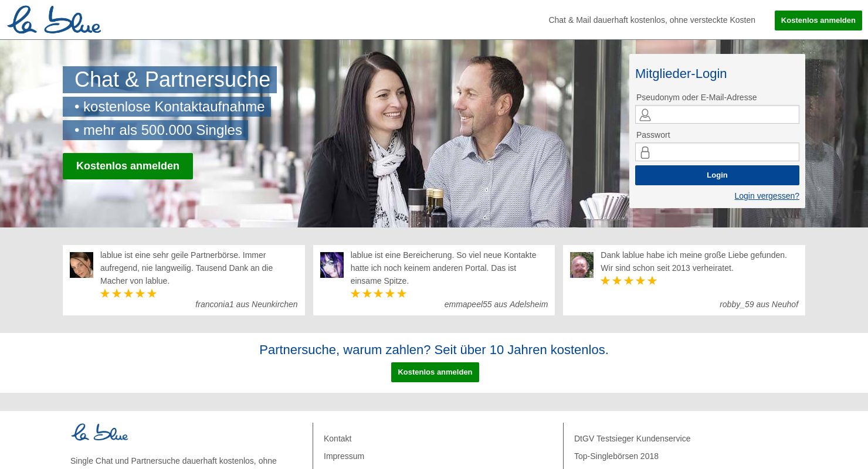Click 'emmapeel55 aus Adelsheim' author text

pyautogui.click(x=496, y=304)
